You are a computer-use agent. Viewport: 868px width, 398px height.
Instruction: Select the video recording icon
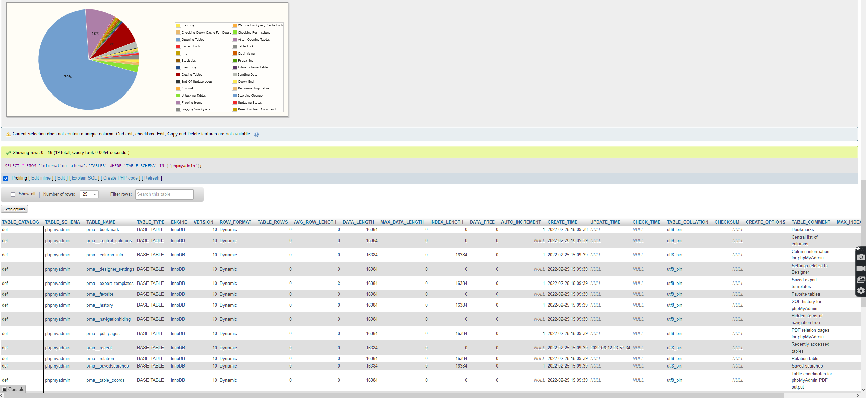pos(862,269)
